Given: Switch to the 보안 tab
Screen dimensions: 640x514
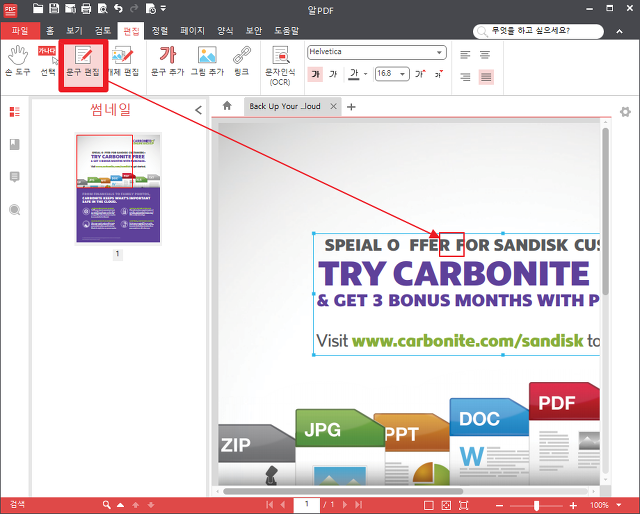Looking at the screenshot, I should click(253, 31).
